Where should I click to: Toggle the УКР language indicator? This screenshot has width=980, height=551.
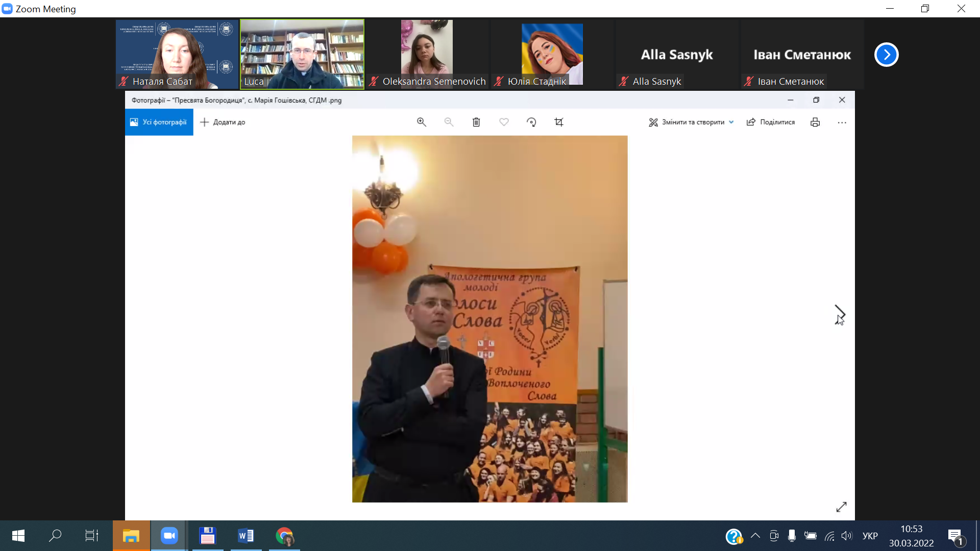[x=870, y=536]
